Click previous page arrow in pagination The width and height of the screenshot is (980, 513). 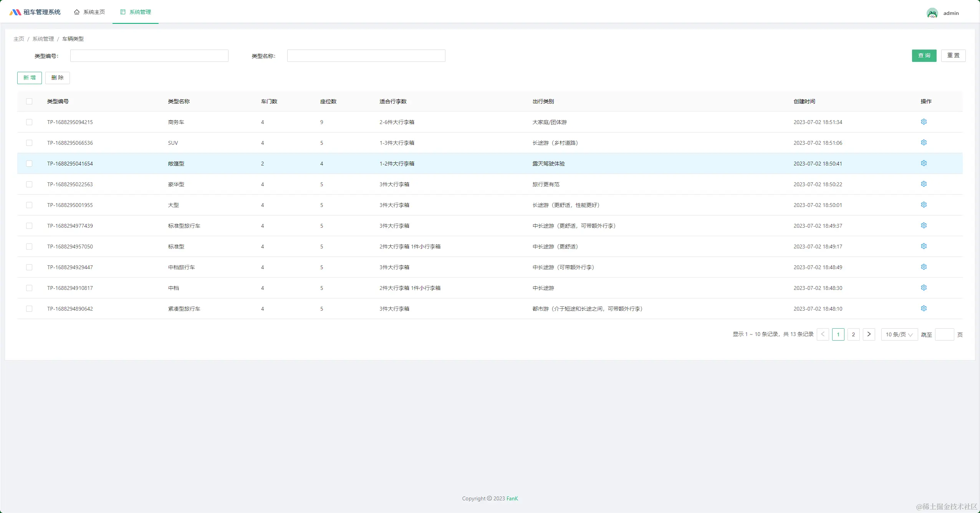click(823, 334)
